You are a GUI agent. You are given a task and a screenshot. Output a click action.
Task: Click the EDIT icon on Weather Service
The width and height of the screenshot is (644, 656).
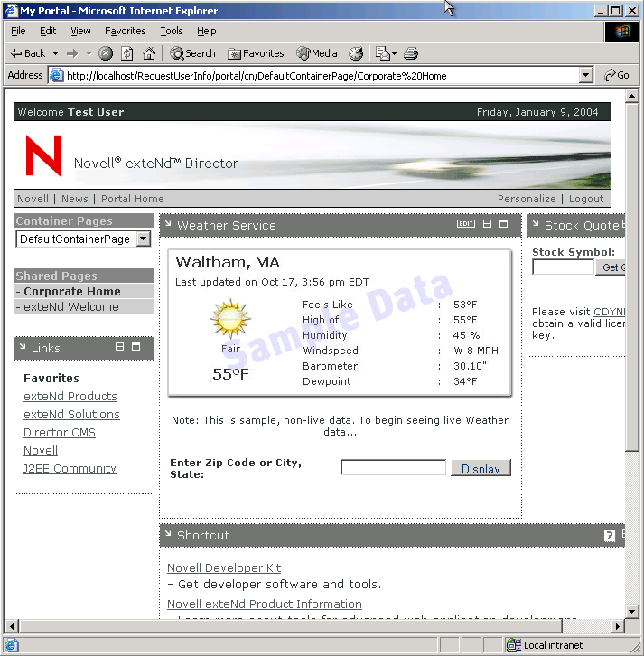[x=466, y=224]
